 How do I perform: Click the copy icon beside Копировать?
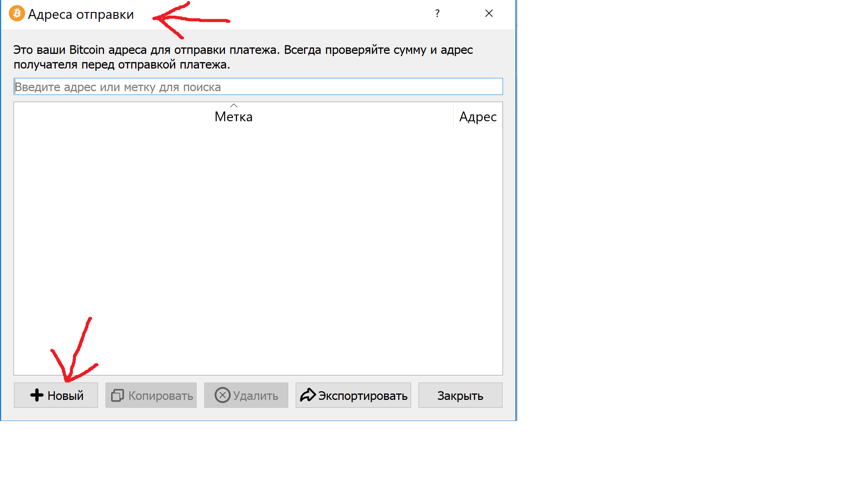tap(117, 395)
